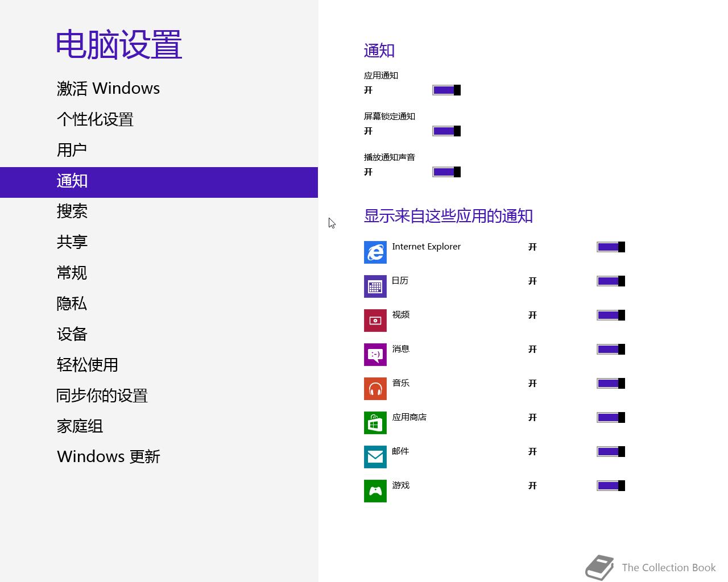
Task: Click the 游戏 game controller icon
Action: click(x=375, y=491)
